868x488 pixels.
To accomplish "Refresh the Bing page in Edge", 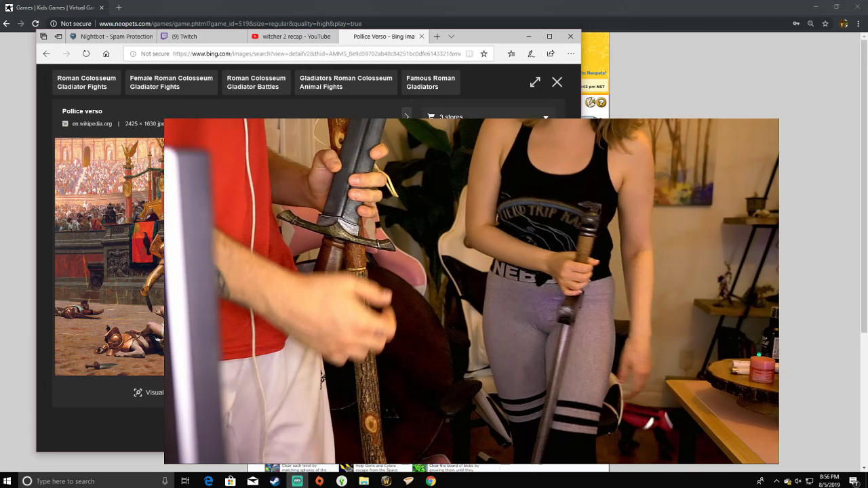I will (86, 54).
